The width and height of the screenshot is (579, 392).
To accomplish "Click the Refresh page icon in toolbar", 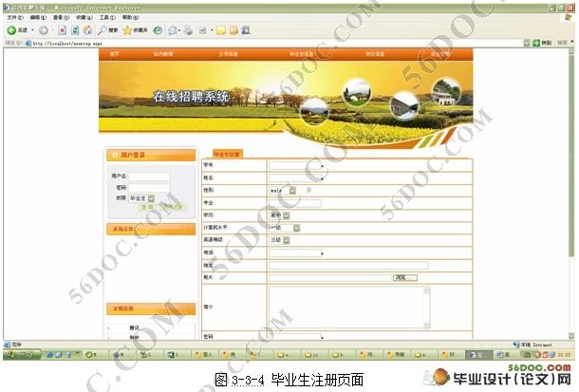I will [x=74, y=30].
